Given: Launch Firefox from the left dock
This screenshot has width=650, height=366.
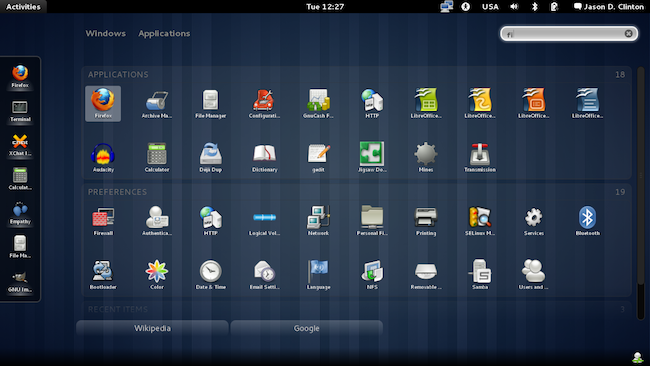Looking at the screenshot, I should click(20, 76).
